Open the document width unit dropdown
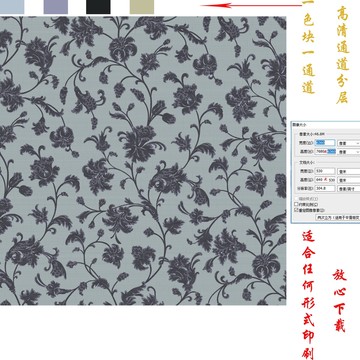Screen dimensions: 360x360 349,171
